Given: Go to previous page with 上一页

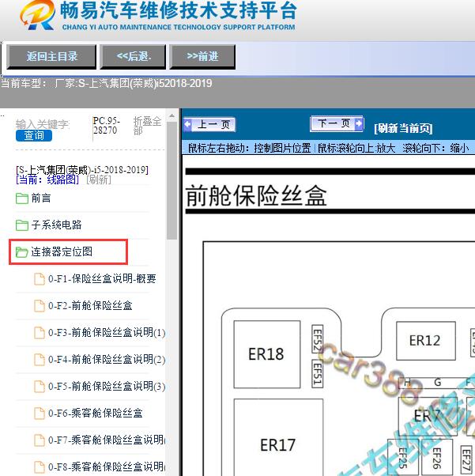Looking at the screenshot, I should pos(209,124).
